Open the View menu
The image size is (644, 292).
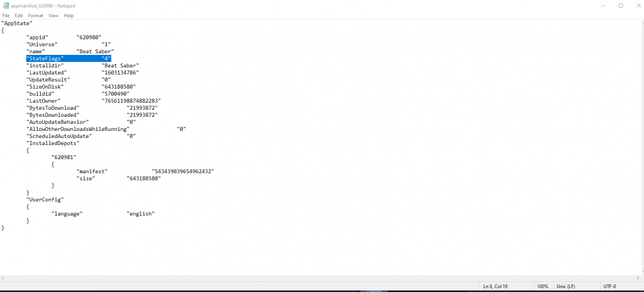(53, 16)
